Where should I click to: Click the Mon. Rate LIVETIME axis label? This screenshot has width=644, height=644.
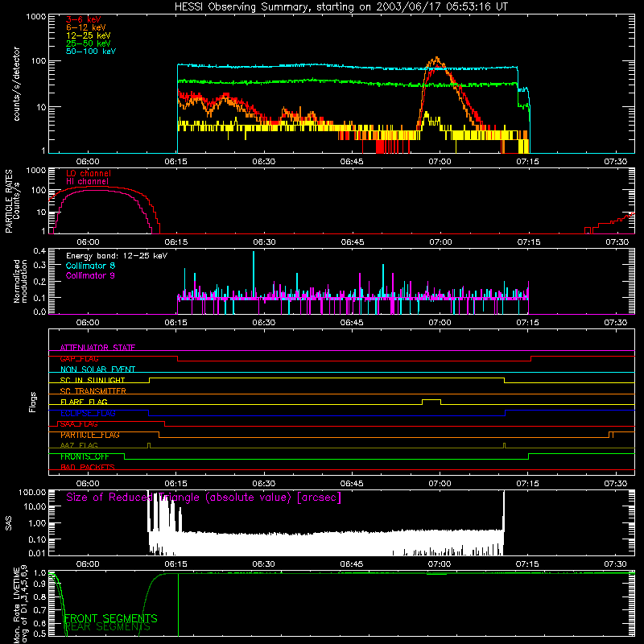[x=16, y=605]
